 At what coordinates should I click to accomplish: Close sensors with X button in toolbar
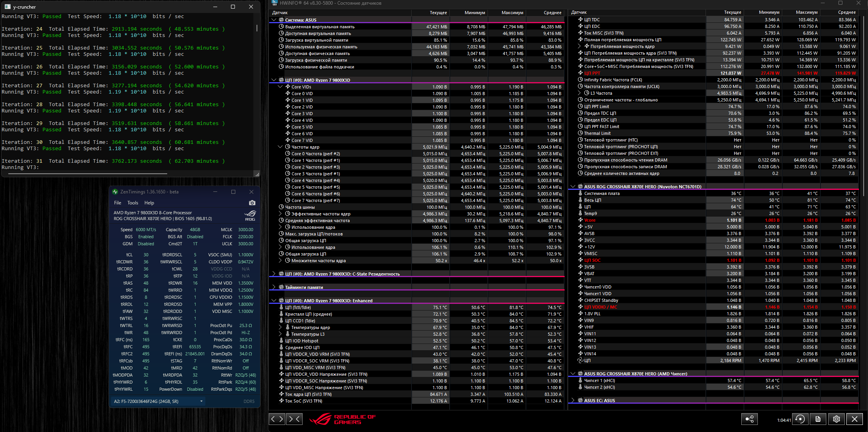point(855,419)
